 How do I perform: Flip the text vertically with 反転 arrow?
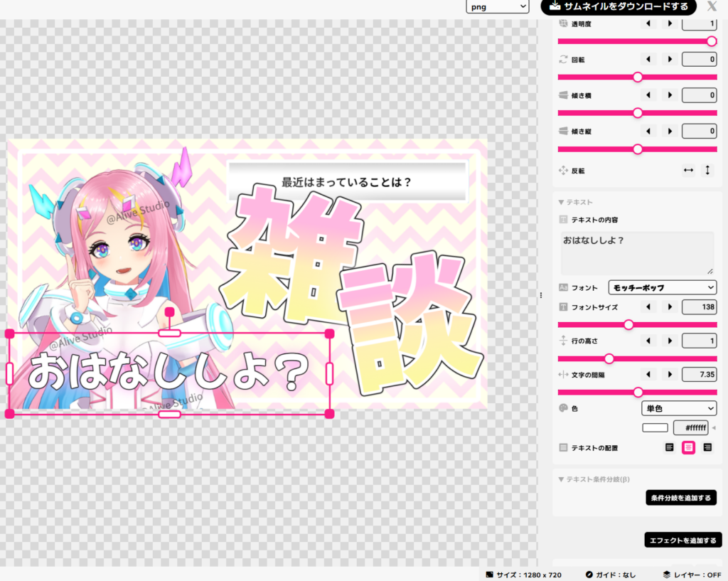707,171
